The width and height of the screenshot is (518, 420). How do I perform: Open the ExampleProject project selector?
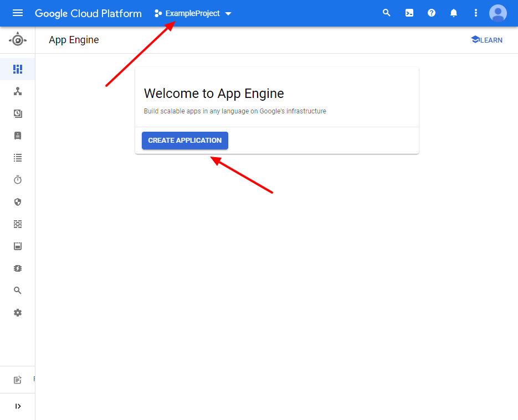[193, 13]
